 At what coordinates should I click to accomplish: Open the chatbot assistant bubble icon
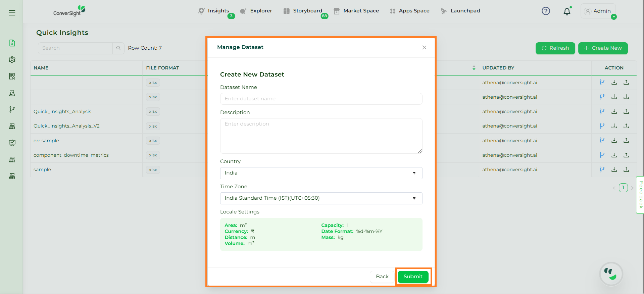click(x=611, y=274)
